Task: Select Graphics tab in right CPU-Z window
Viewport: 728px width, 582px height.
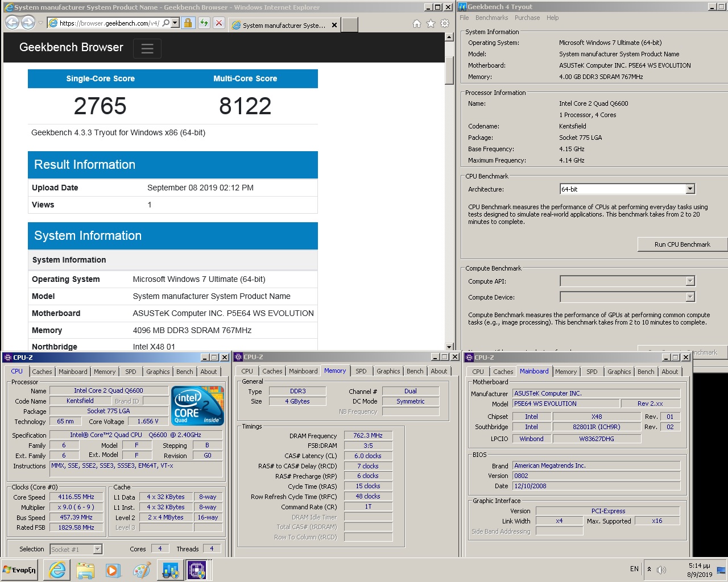Action: pos(619,372)
